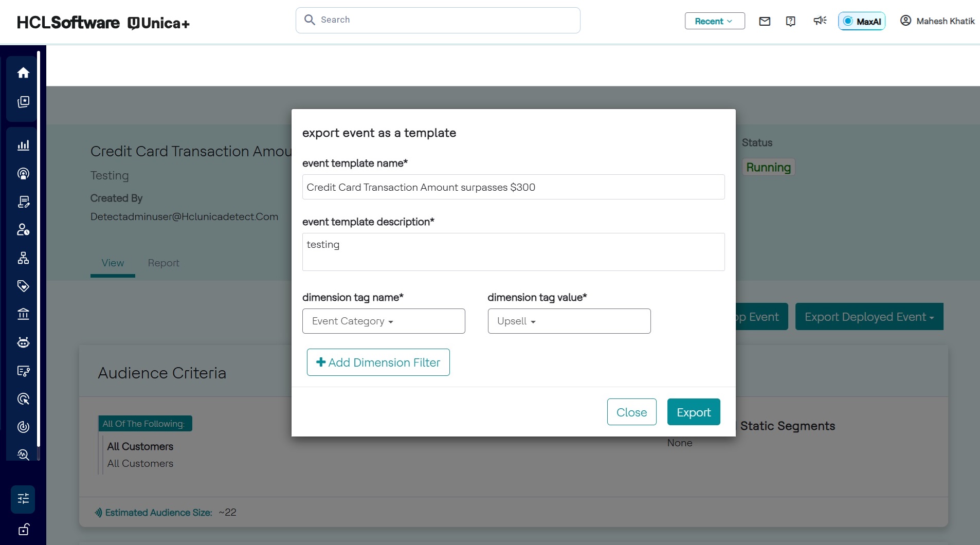The height and width of the screenshot is (545, 980).
Task: Select the View tab
Action: (113, 263)
